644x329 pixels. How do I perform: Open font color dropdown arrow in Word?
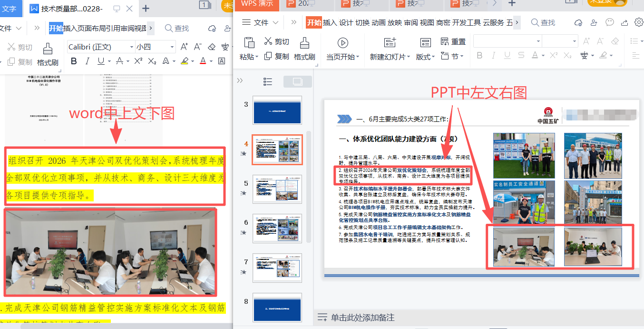click(x=211, y=61)
